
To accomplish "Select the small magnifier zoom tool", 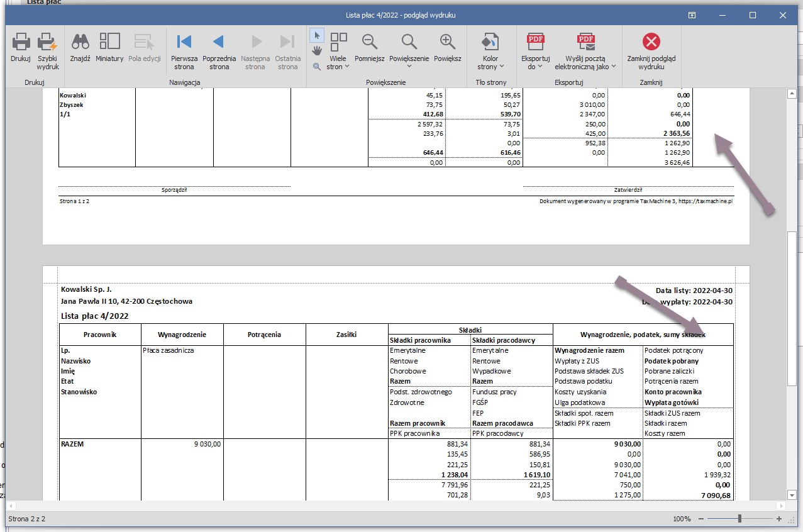I will pos(317,66).
